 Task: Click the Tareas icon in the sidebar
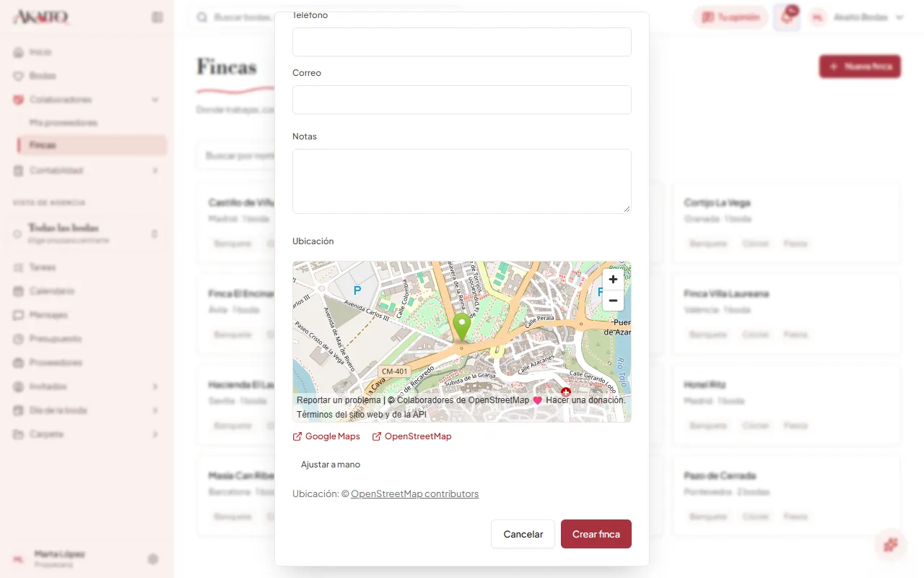coord(19,267)
